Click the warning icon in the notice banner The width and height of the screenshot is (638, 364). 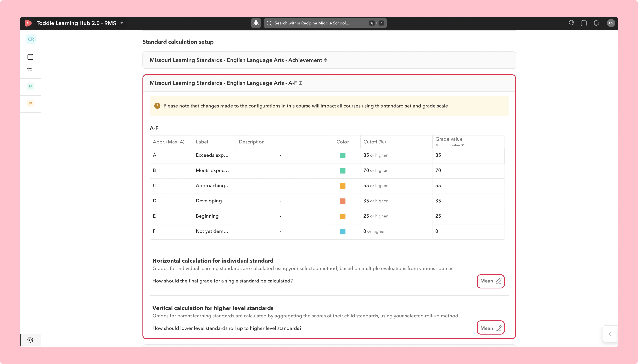coord(157,106)
